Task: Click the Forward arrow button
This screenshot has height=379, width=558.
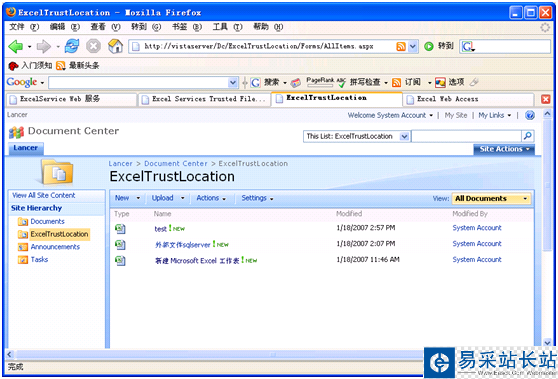Action: coord(44,46)
